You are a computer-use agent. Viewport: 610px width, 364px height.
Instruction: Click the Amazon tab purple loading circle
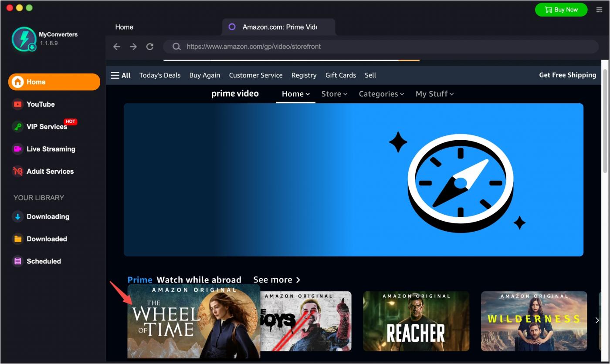tap(232, 27)
